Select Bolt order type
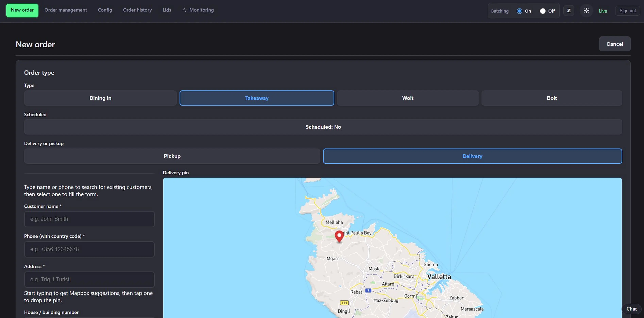The width and height of the screenshot is (644, 318). 552,98
